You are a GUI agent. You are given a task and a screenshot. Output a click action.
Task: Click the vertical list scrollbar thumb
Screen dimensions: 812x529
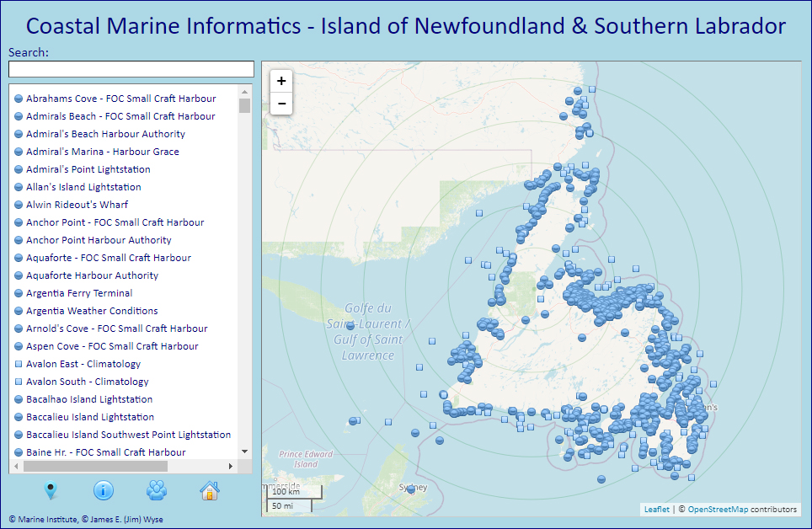pyautogui.click(x=244, y=105)
